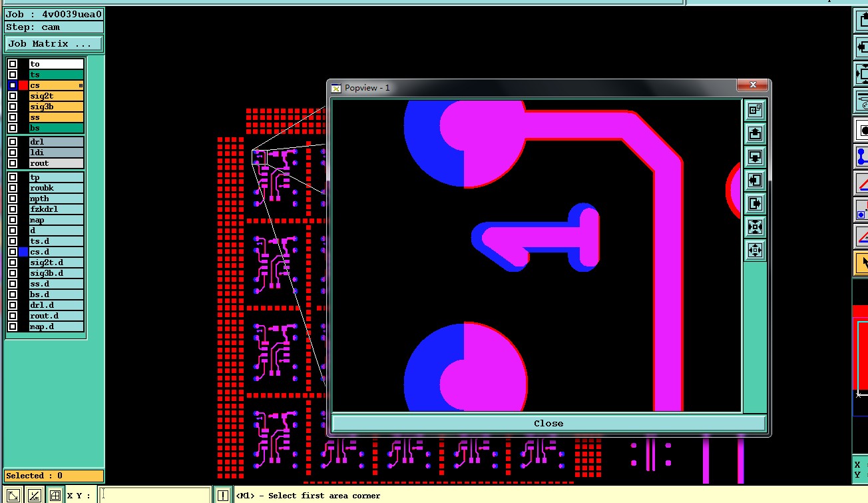Select layer name bs.d
The width and height of the screenshot is (868, 503).
57,294
